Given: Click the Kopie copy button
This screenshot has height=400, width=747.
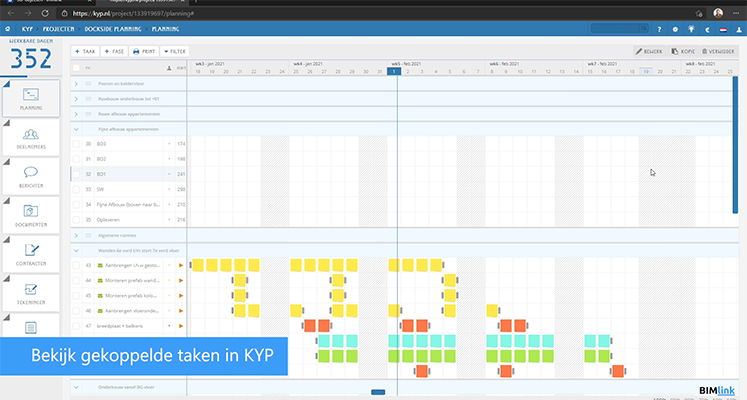Looking at the screenshot, I should point(683,51).
